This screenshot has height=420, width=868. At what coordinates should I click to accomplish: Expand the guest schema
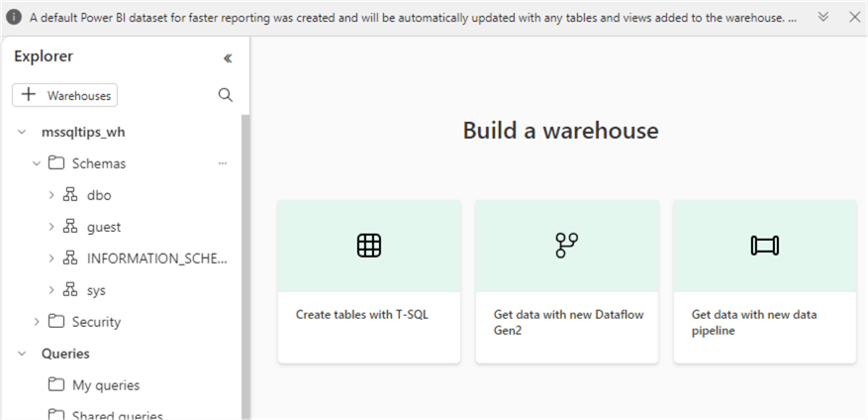click(x=51, y=227)
